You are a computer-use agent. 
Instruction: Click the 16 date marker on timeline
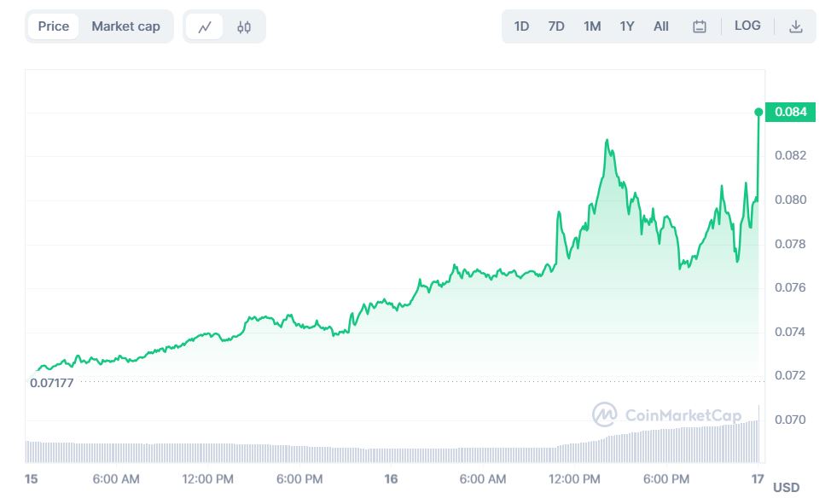392,479
